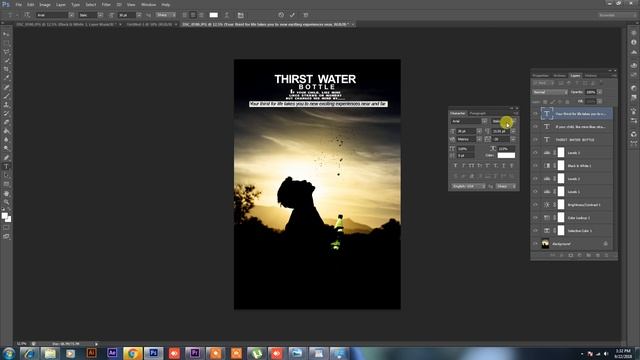Open the language dropdown in the Character panel

pos(468,187)
